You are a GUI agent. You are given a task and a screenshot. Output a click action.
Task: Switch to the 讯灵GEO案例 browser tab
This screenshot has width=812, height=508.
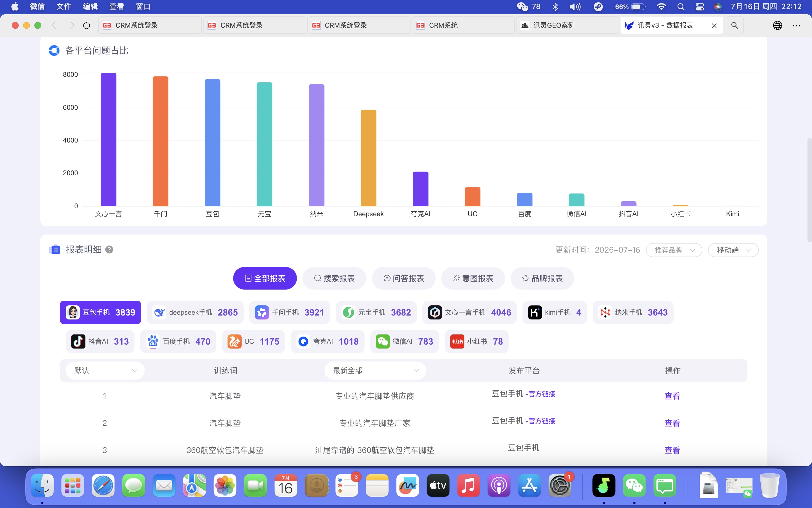click(567, 25)
